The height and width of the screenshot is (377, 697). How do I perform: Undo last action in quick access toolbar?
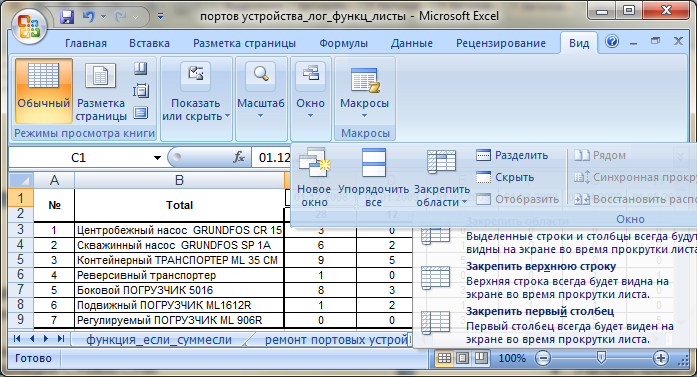point(88,17)
